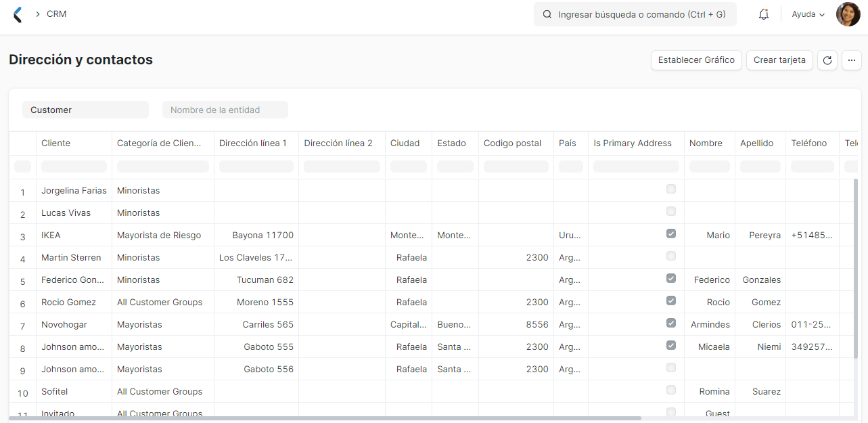868x423 pixels.
Task: Click the Estado column header
Action: pyautogui.click(x=455, y=143)
